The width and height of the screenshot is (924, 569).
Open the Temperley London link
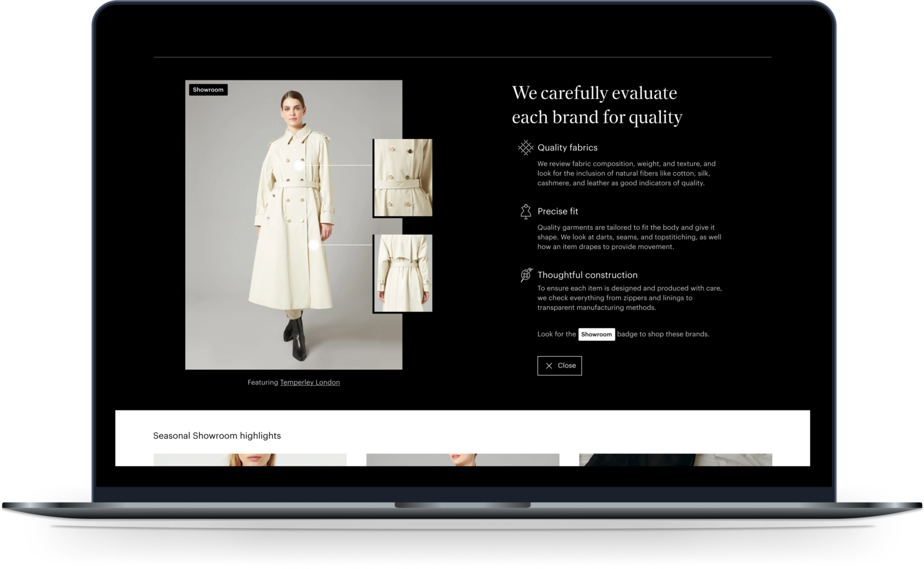tap(310, 382)
